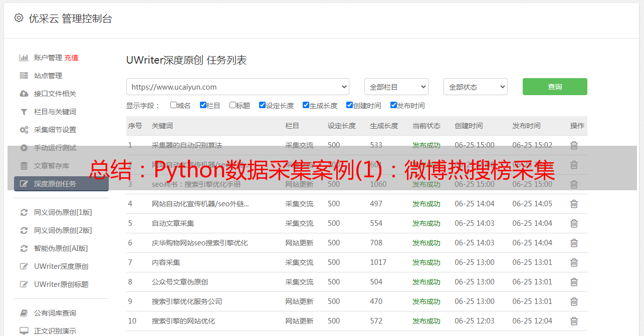Open the site URL dropdown
The height and width of the screenshot is (336, 644).
tap(238, 87)
